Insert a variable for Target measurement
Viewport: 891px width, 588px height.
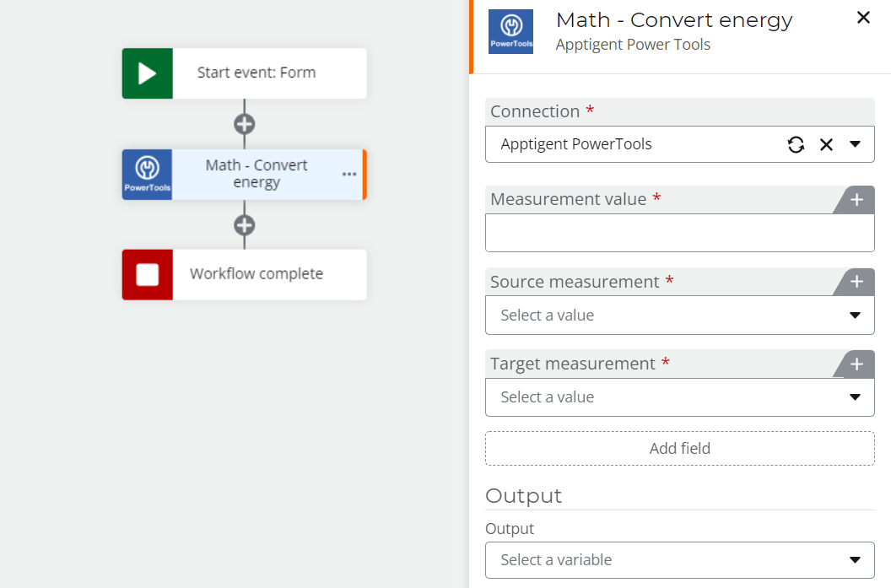[x=856, y=364]
